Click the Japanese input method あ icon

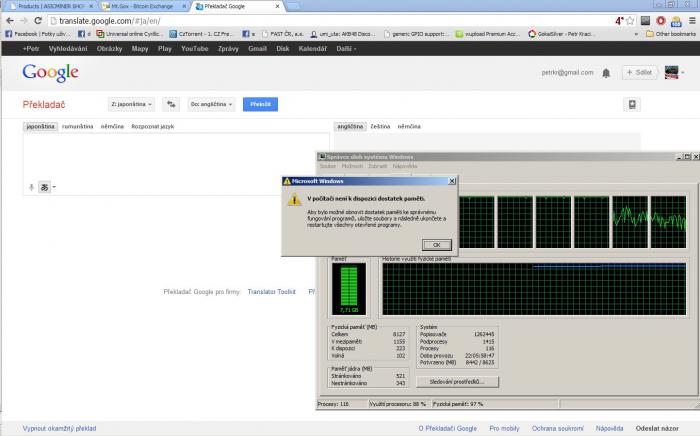click(x=44, y=187)
